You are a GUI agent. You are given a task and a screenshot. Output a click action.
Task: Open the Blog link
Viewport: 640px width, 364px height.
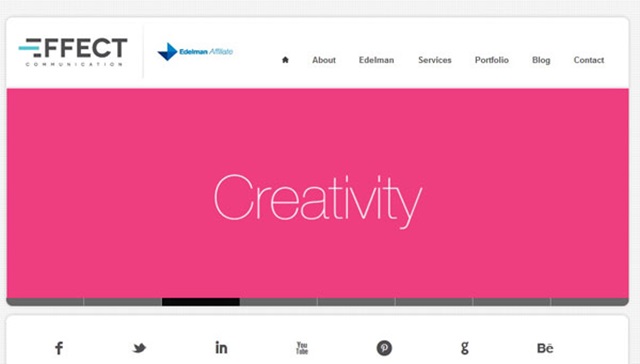coord(541,60)
